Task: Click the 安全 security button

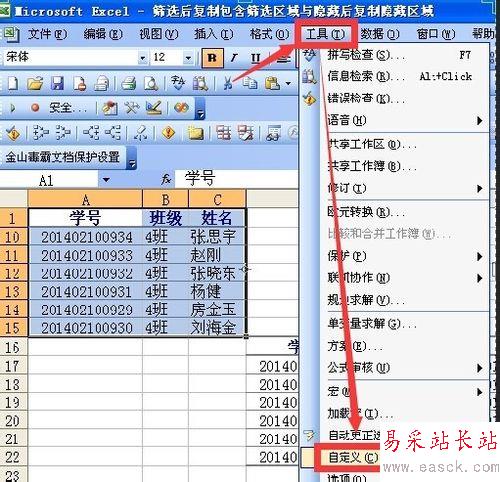Action: coord(67,108)
